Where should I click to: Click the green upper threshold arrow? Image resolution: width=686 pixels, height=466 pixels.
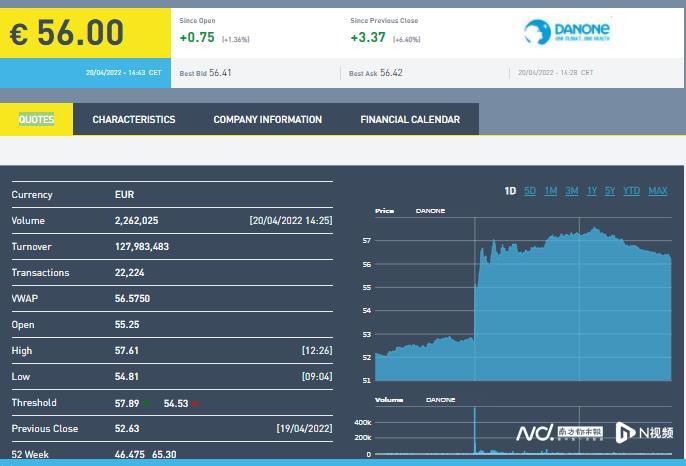pyautogui.click(x=146, y=403)
